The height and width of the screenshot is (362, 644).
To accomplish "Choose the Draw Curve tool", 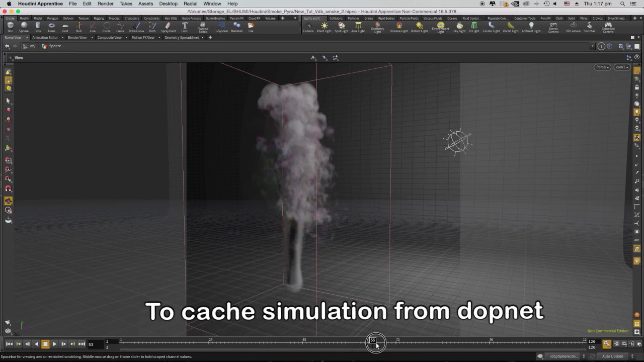I will (x=136, y=27).
